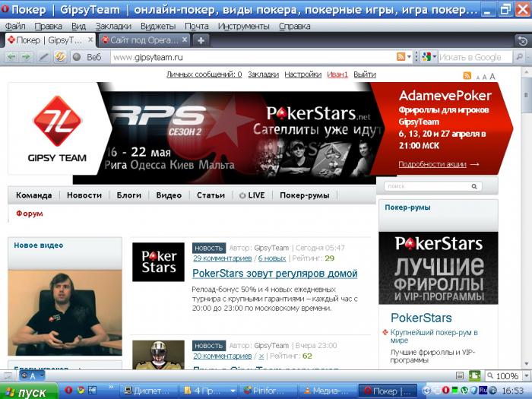Open the Блоги navigation item

point(129,195)
